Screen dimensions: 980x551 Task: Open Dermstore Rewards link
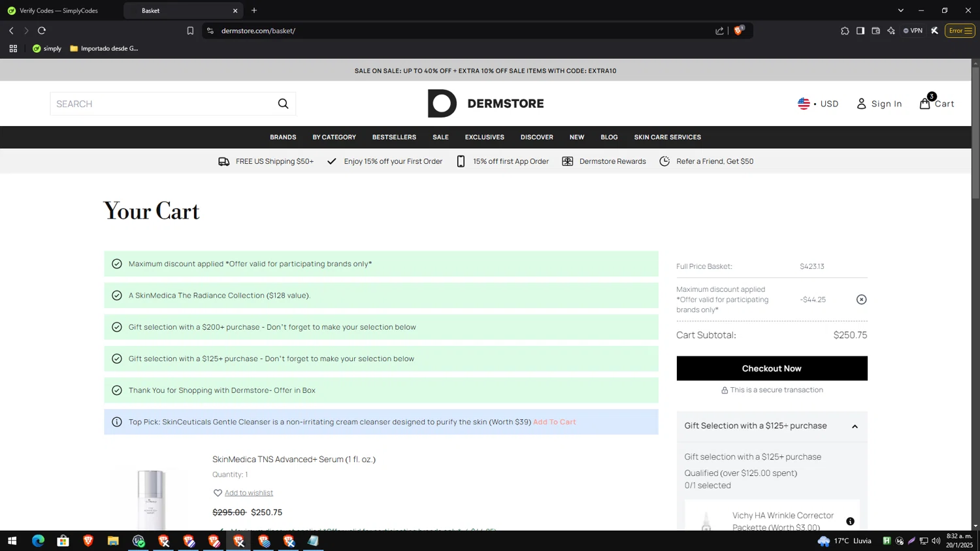[x=604, y=161]
